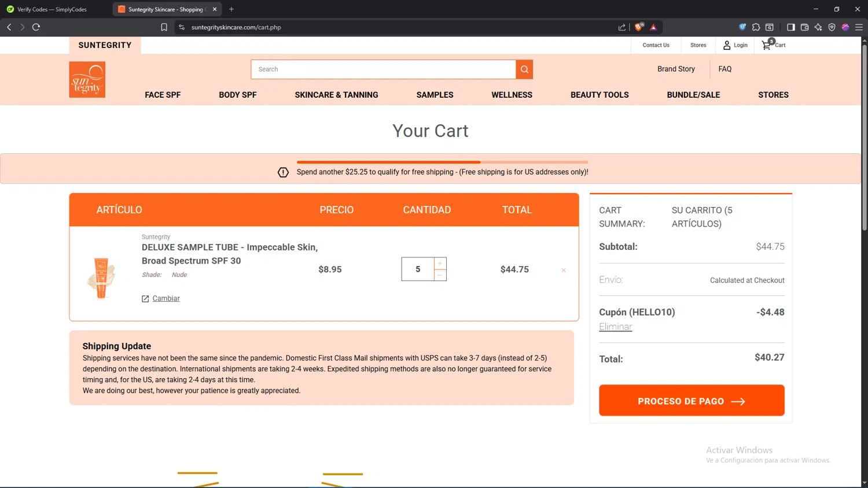The height and width of the screenshot is (488, 868).
Task: Open the STORES main nav item
Action: [x=773, y=95]
